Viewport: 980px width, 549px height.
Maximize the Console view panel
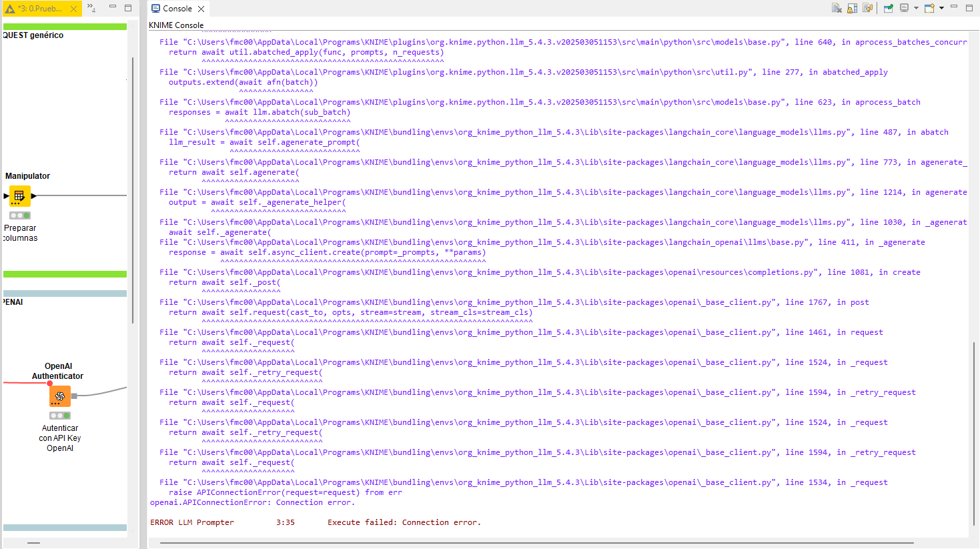point(969,8)
